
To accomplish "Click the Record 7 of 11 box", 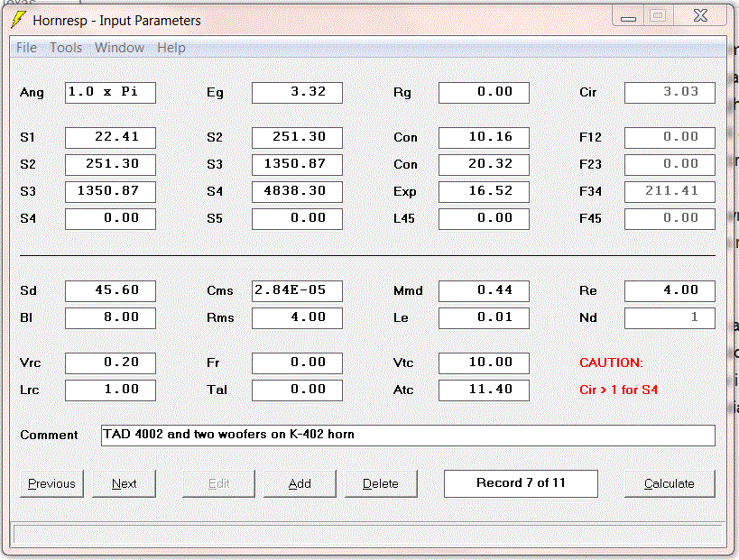I will (x=521, y=483).
